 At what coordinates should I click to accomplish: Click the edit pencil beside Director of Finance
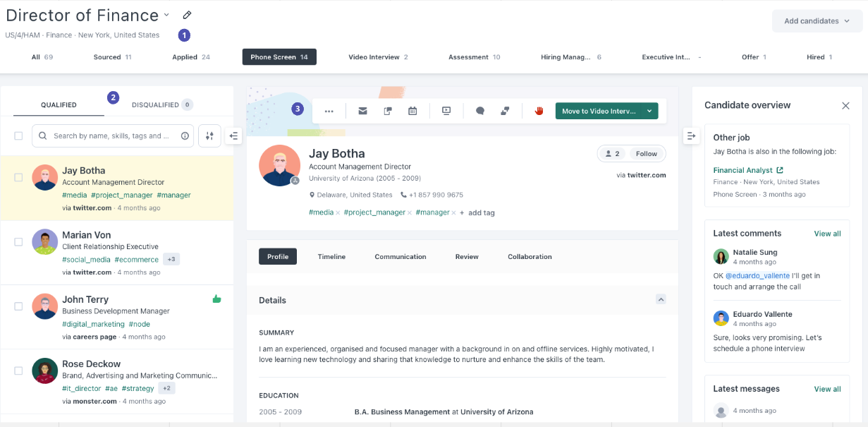pos(186,14)
